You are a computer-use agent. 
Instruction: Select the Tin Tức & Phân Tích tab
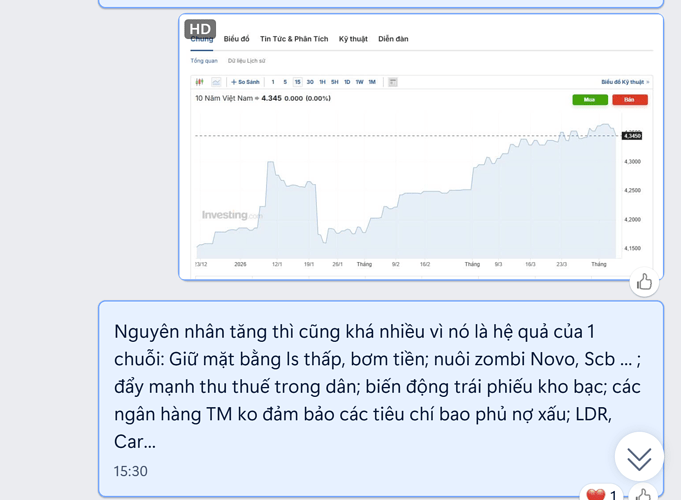coord(294,39)
